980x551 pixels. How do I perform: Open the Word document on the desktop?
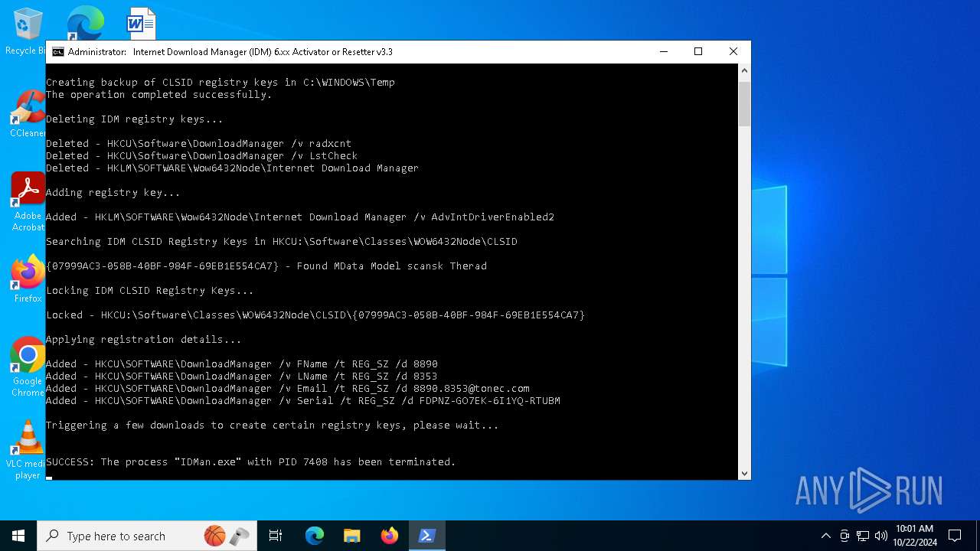[141, 23]
